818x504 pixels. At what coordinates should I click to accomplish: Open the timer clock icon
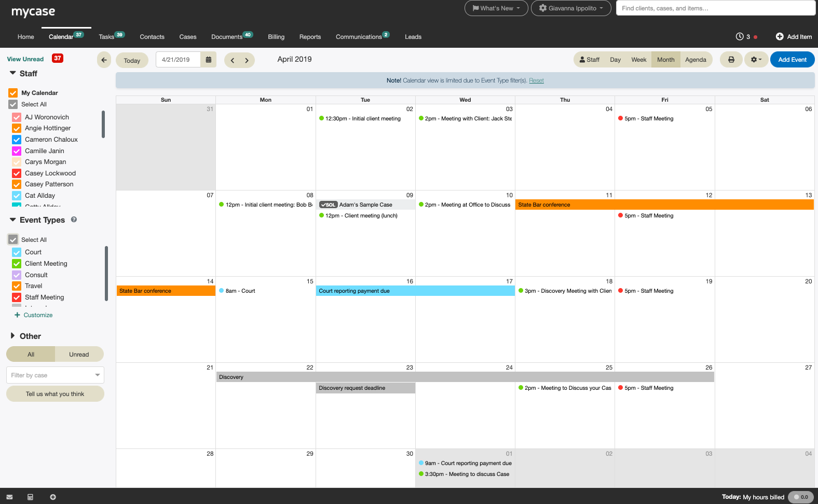(x=740, y=36)
